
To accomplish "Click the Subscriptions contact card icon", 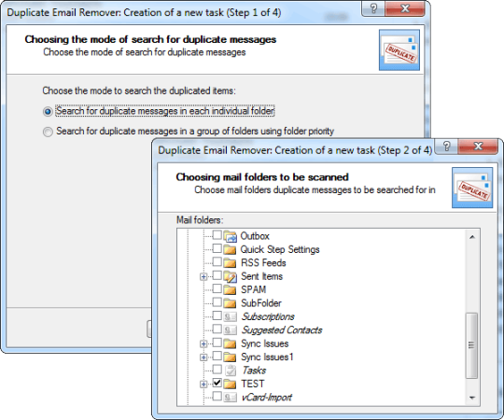I will coord(231,317).
